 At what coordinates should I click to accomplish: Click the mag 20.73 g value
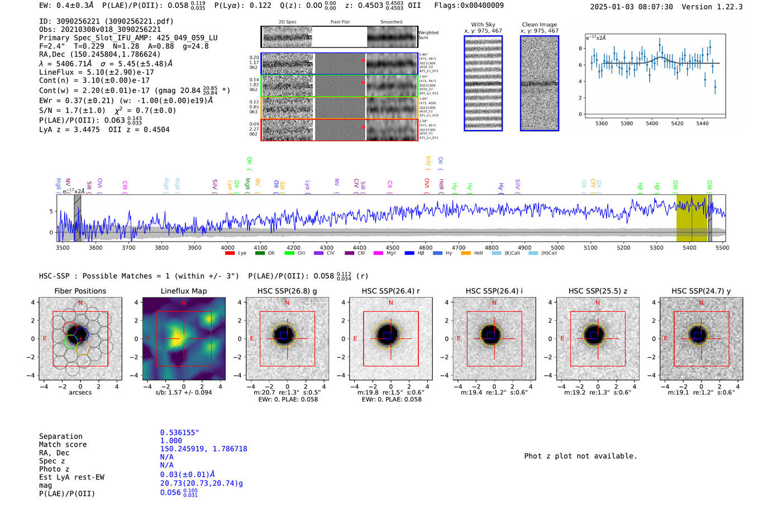(x=202, y=483)
